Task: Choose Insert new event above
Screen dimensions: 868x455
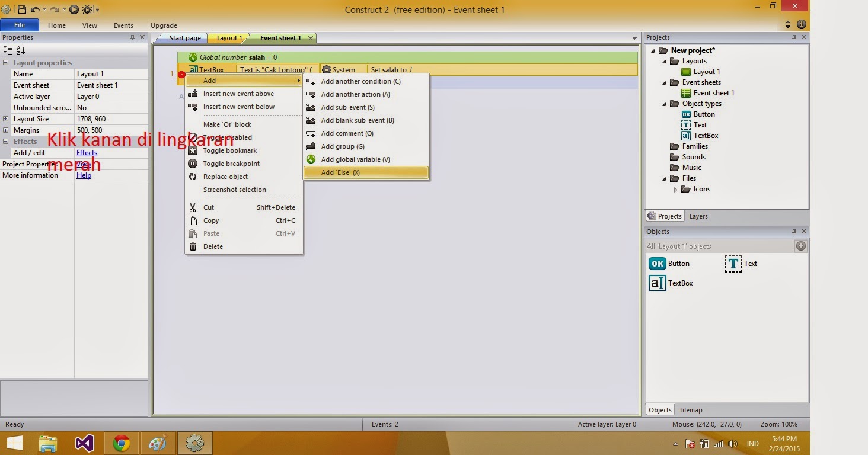Action: click(x=244, y=94)
